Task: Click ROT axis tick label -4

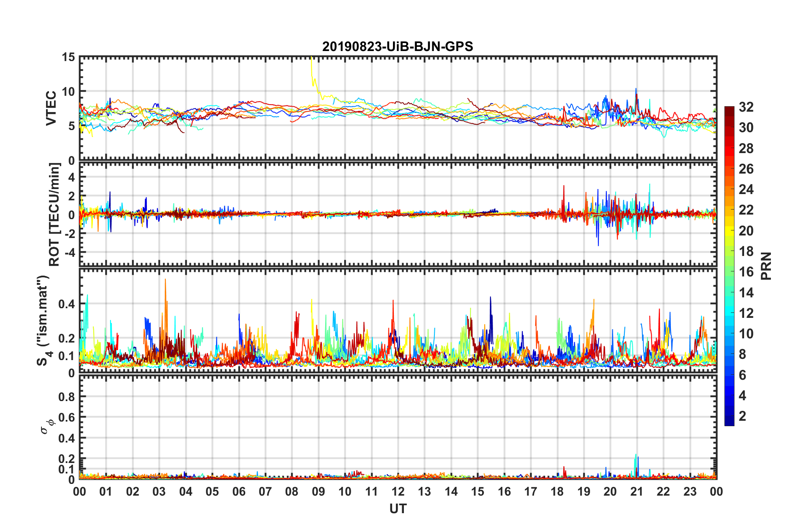Action: pyautogui.click(x=70, y=253)
